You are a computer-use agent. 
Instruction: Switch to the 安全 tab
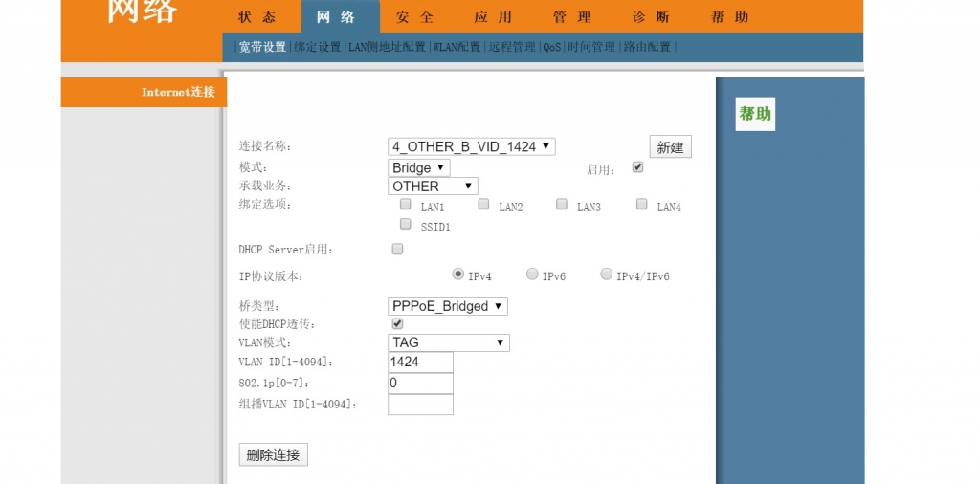tap(414, 17)
